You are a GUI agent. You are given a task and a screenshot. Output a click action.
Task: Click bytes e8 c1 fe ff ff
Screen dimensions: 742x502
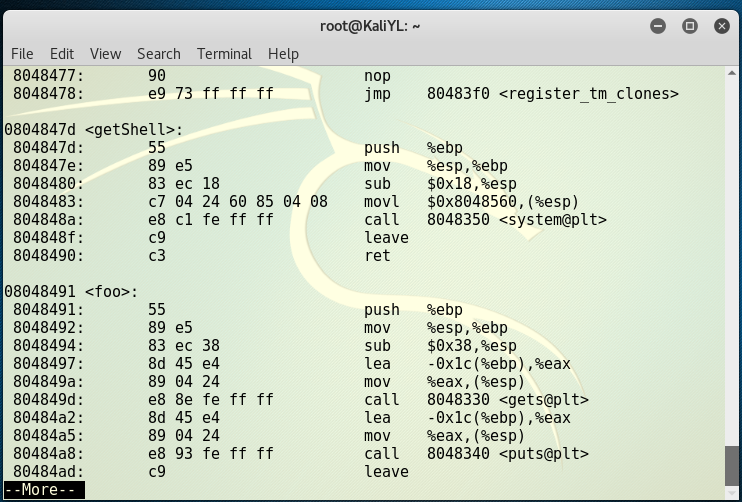211,220
